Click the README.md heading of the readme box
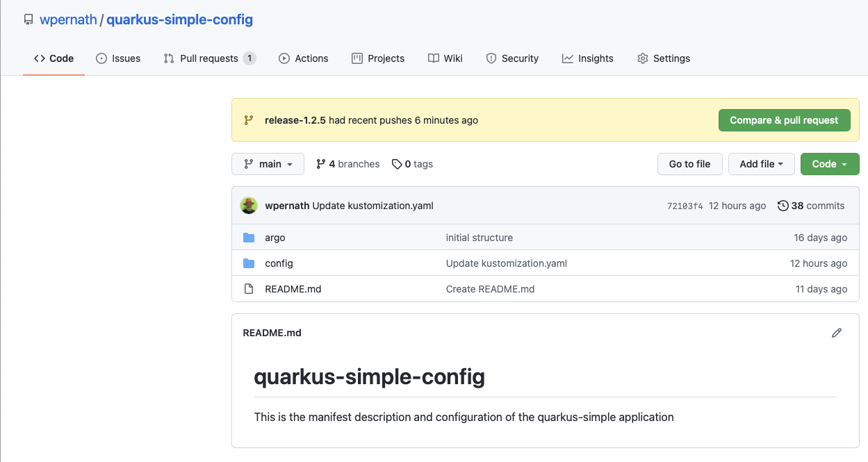Viewport: 868px width, 462px height. (x=272, y=333)
